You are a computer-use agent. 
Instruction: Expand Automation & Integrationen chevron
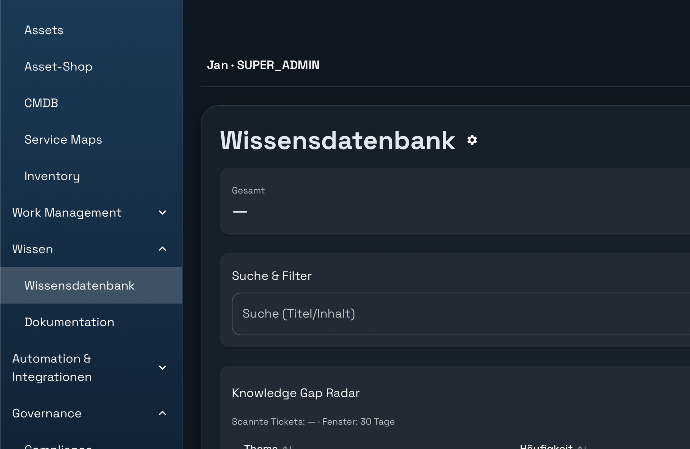[162, 368]
